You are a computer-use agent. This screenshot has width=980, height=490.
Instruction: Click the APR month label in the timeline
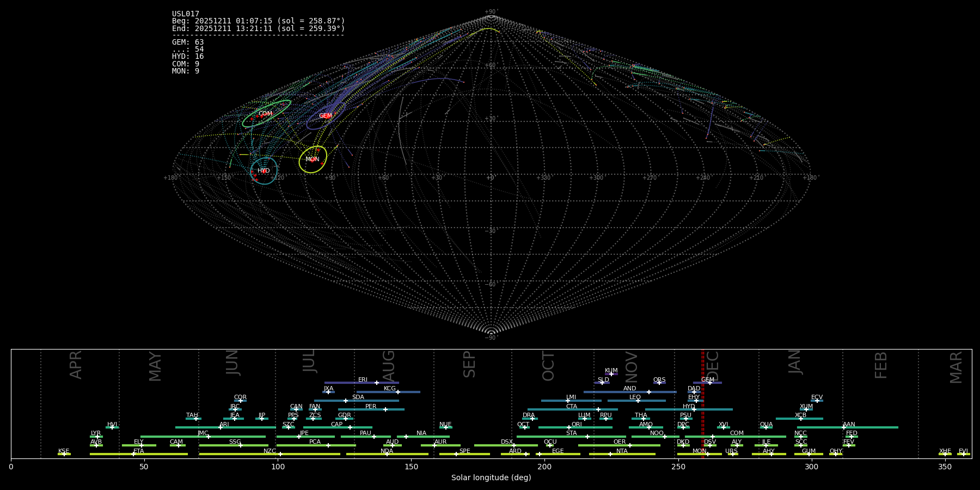[x=76, y=365]
